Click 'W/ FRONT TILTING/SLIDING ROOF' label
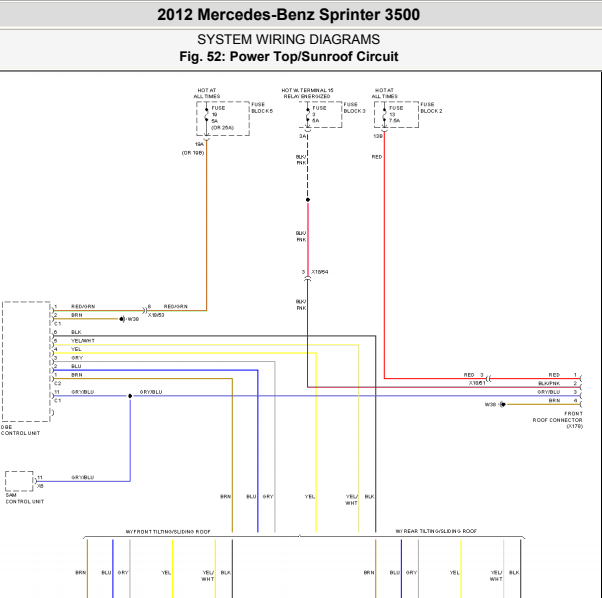Image resolution: width=602 pixels, height=598 pixels. pyautogui.click(x=168, y=532)
